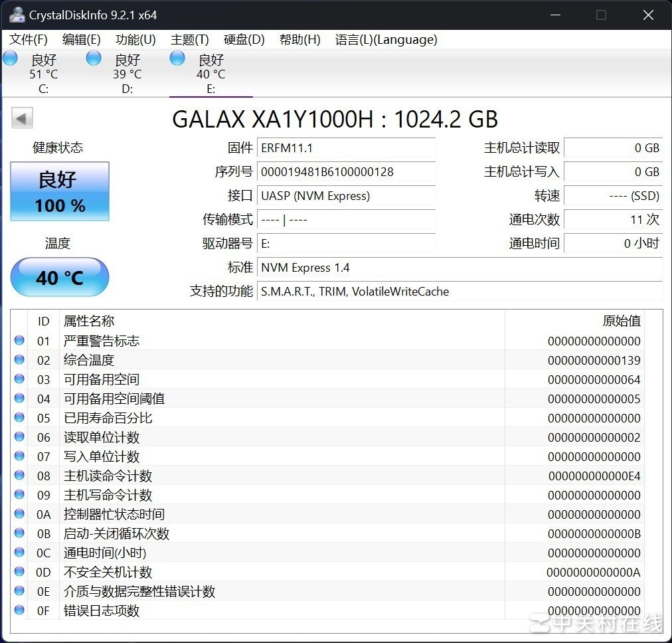
Task: Open the 主题(T) menu
Action: point(189,40)
